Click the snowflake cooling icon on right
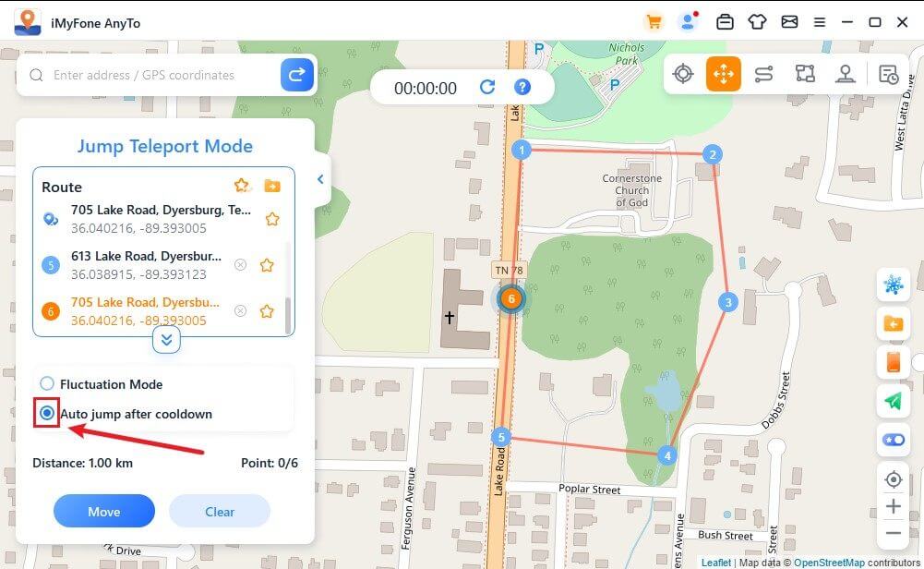This screenshot has height=569, width=924. point(894,284)
